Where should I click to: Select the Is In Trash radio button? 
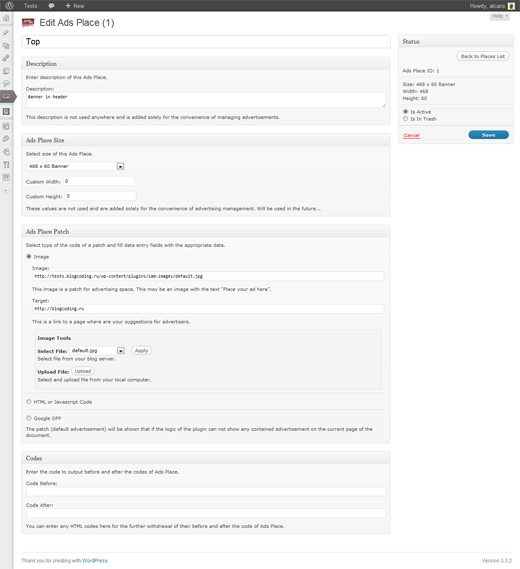(405, 119)
